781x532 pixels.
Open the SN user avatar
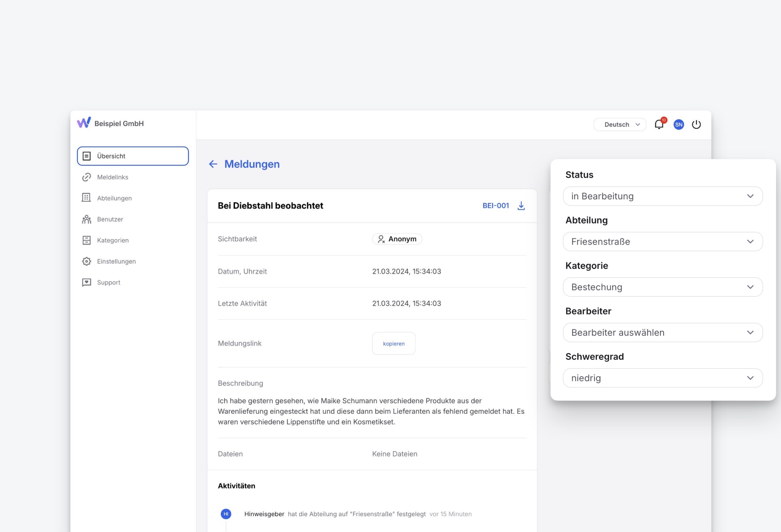[678, 124]
